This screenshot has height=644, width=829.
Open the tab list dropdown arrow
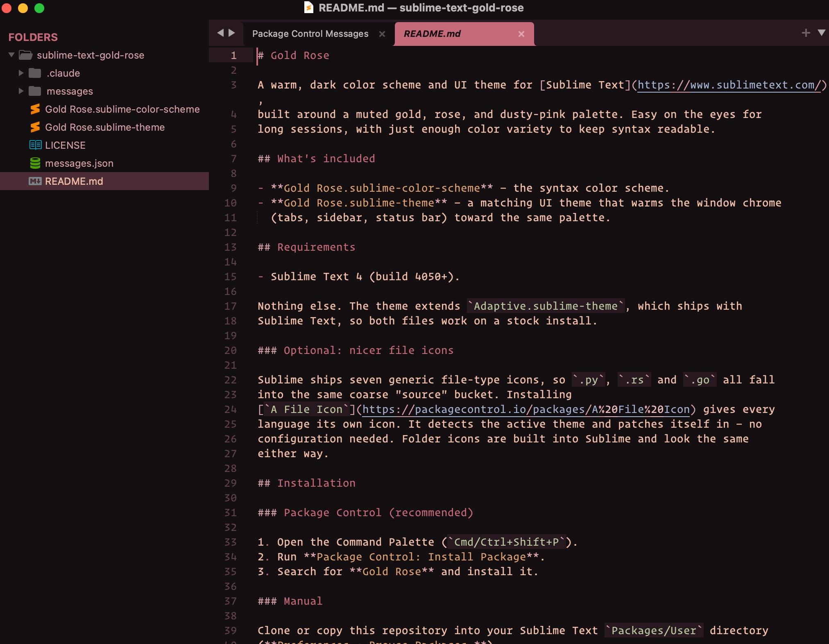(x=822, y=33)
